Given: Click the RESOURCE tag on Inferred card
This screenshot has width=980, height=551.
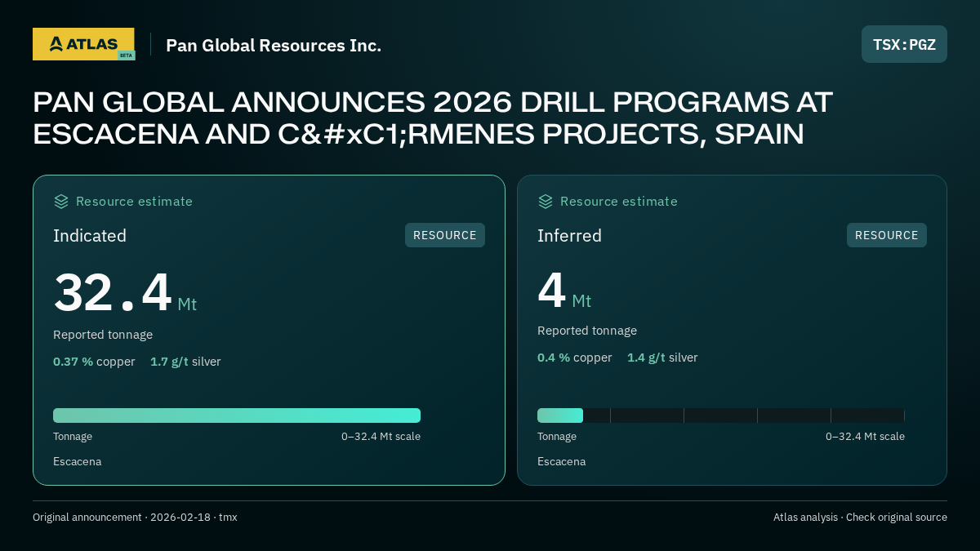Looking at the screenshot, I should pyautogui.click(x=887, y=235).
